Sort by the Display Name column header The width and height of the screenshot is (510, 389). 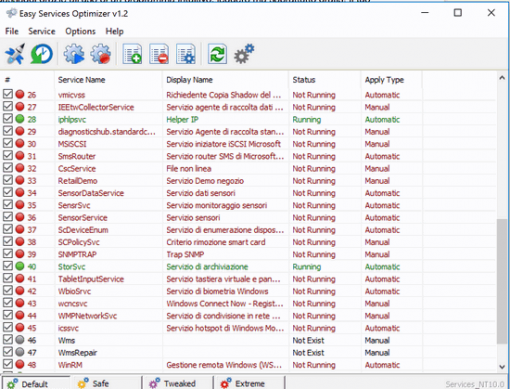point(225,80)
